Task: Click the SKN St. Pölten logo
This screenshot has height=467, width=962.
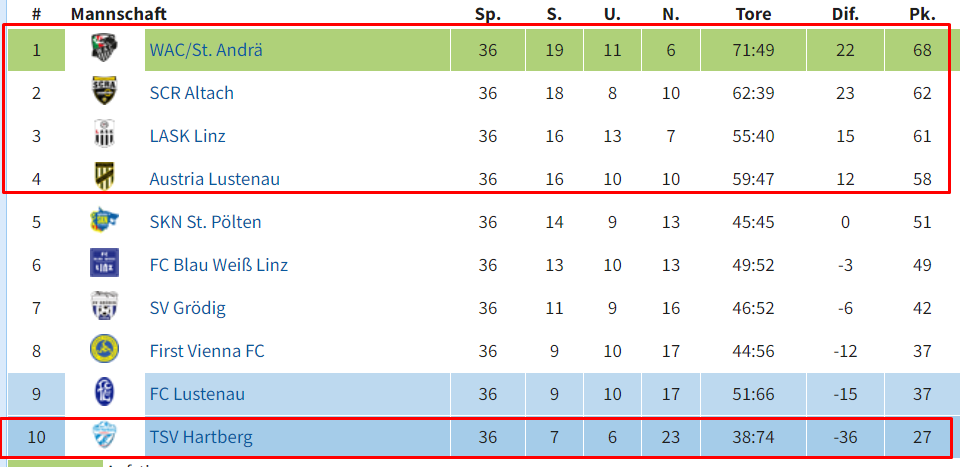Action: coord(104,221)
